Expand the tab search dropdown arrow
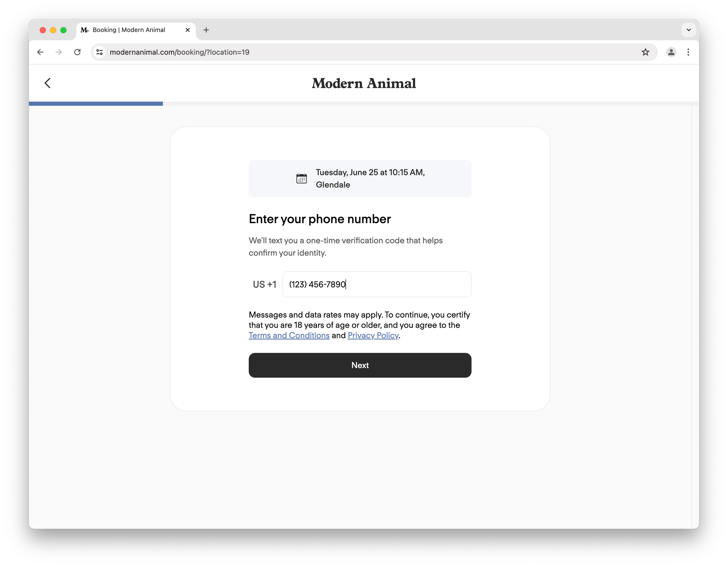The image size is (728, 567). coord(688,30)
